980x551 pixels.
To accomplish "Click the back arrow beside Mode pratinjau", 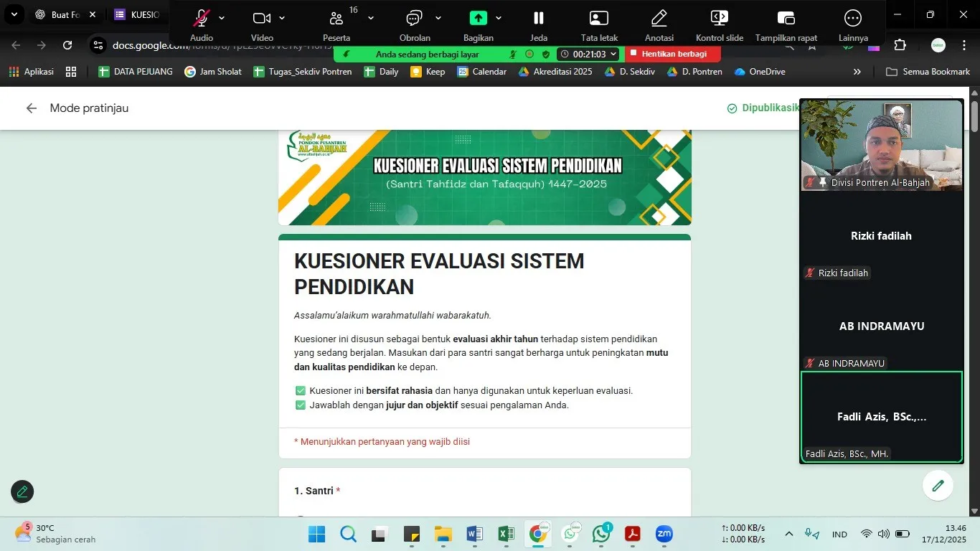I will (x=32, y=108).
